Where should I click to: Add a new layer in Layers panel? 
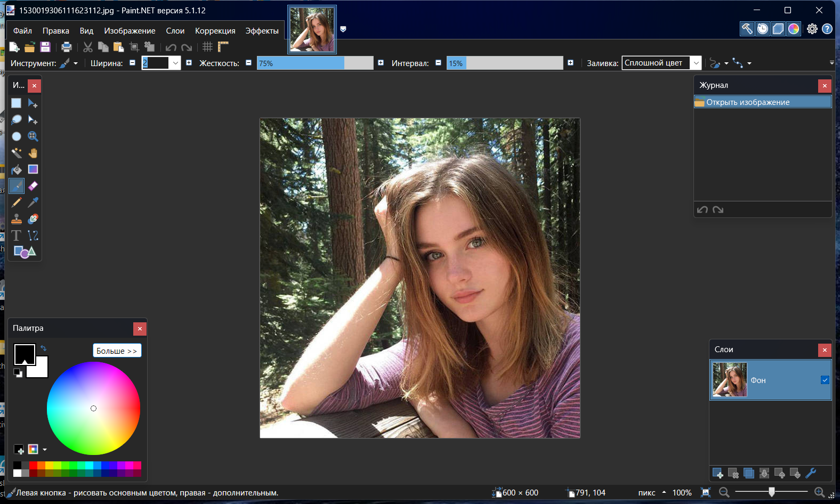pos(717,473)
